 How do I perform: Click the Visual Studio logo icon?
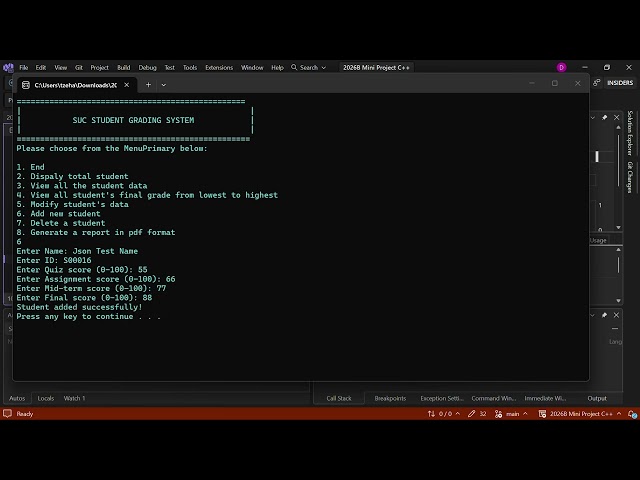[x=8, y=67]
